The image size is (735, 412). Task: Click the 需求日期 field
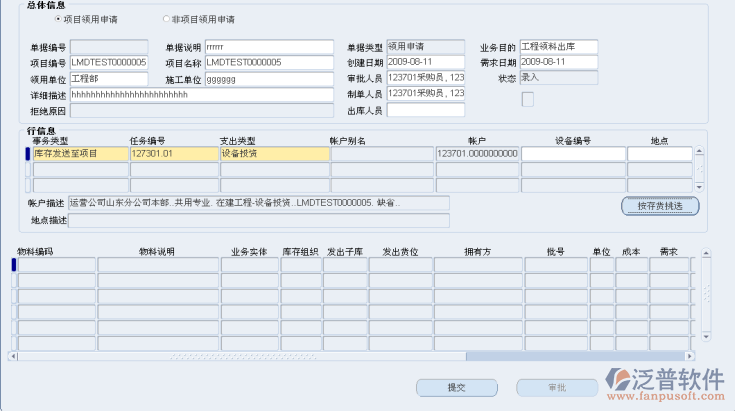click(x=559, y=62)
